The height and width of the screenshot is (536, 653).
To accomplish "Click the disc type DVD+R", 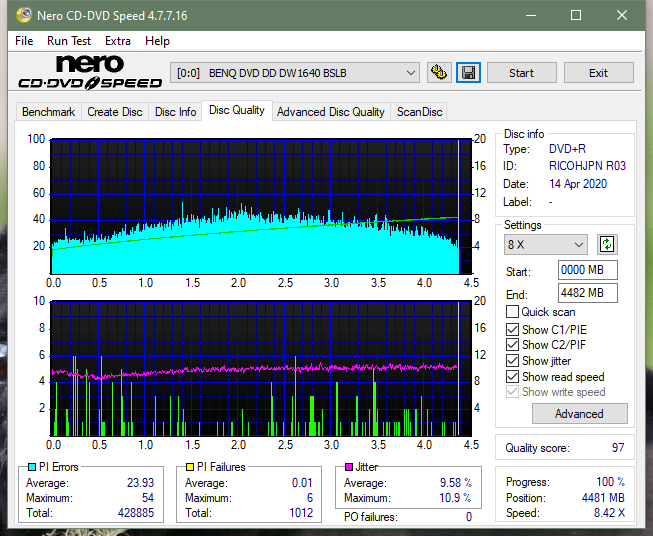I will click(567, 149).
